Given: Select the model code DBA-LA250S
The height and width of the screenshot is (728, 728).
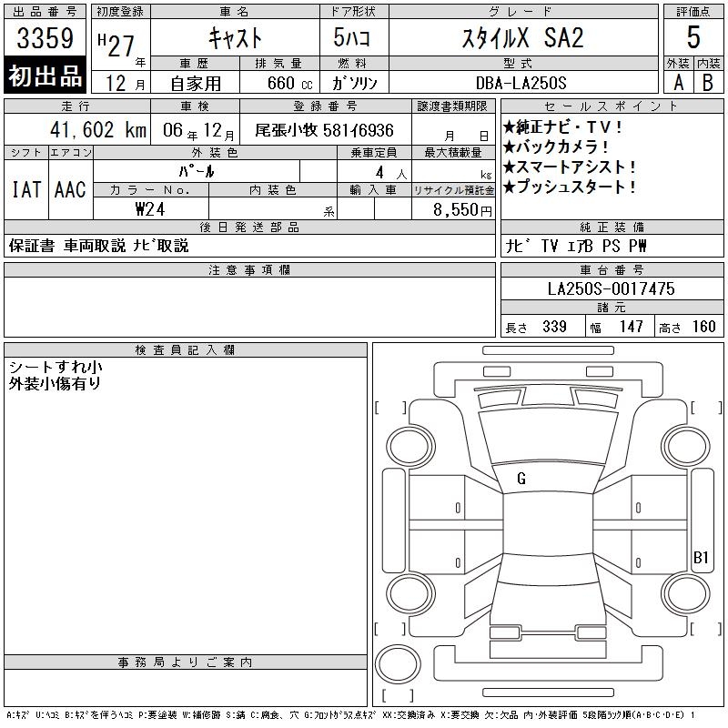Looking at the screenshot, I should click(521, 83).
